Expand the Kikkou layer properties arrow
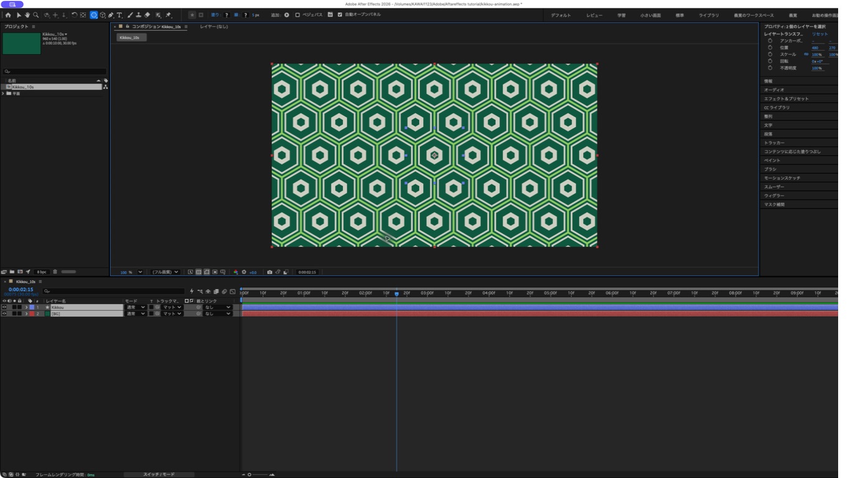 pos(26,307)
